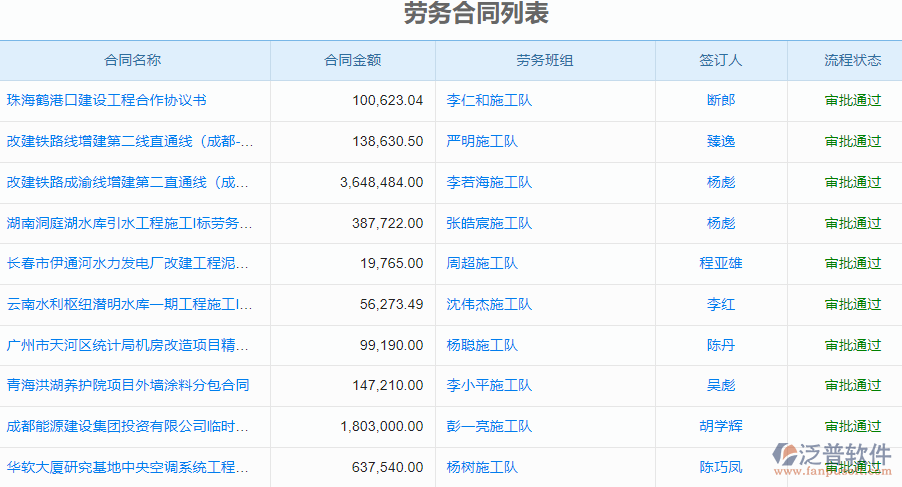Open 李若海施工队 team link
Viewport: 902px width, 487px height.
point(489,182)
